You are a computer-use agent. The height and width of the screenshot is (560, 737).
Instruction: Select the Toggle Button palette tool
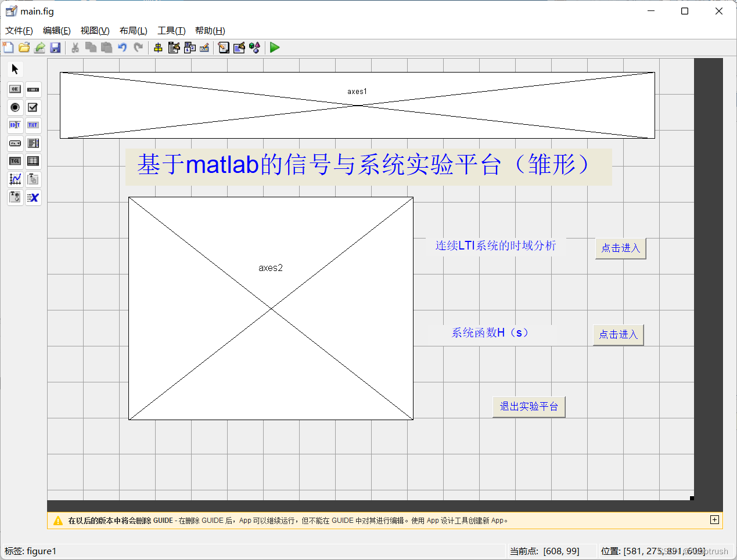click(15, 161)
